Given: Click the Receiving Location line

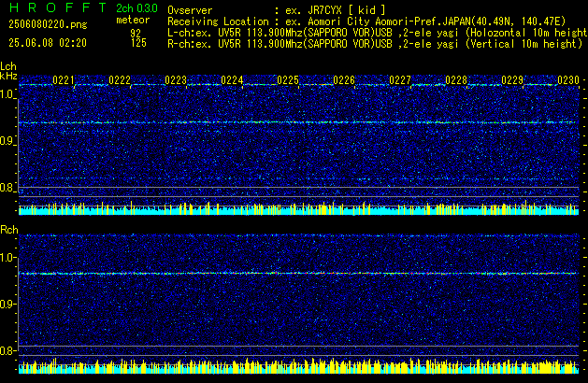Looking at the screenshot, I should click(366, 21).
